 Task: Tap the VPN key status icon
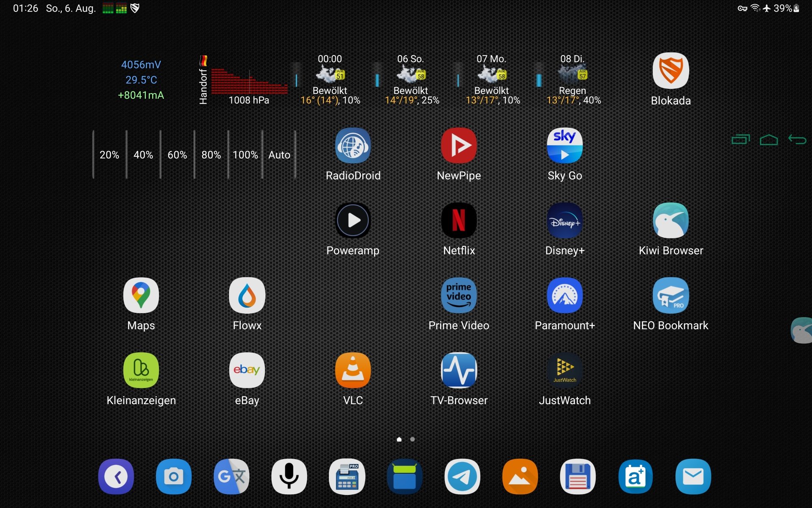[x=743, y=8]
